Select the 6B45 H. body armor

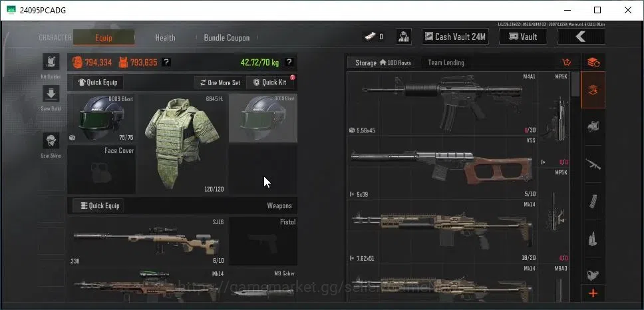click(x=182, y=144)
